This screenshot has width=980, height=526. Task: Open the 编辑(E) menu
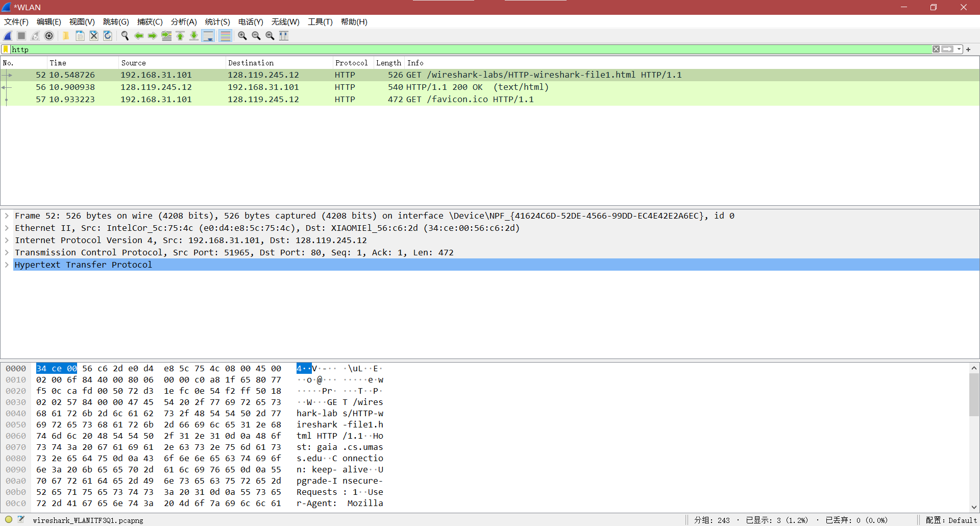pyautogui.click(x=49, y=22)
